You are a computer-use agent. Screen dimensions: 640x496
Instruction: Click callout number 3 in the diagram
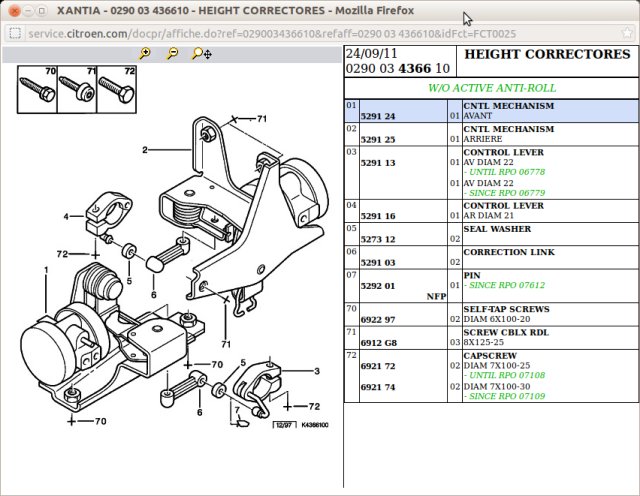[317, 371]
